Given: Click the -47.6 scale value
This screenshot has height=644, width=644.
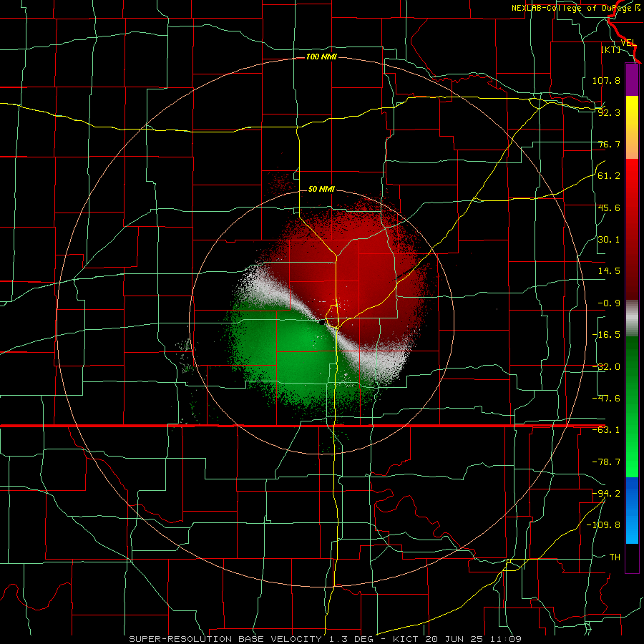Looking at the screenshot, I should (x=606, y=399).
